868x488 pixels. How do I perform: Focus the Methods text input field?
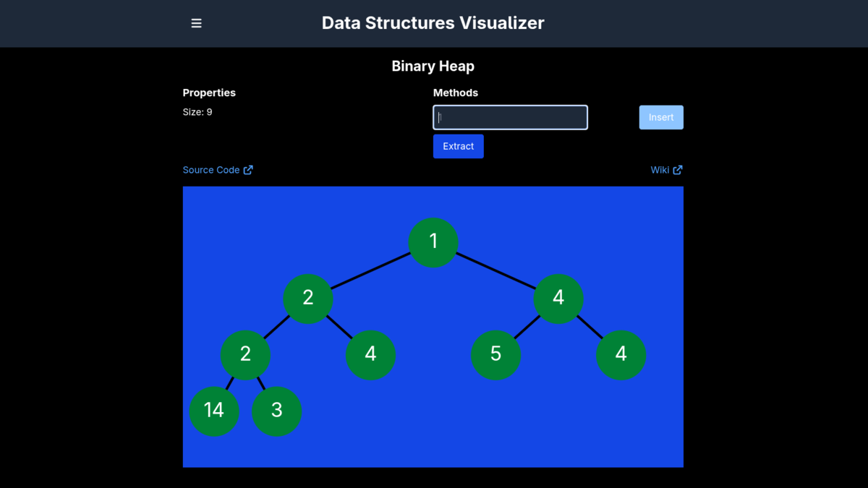click(510, 117)
